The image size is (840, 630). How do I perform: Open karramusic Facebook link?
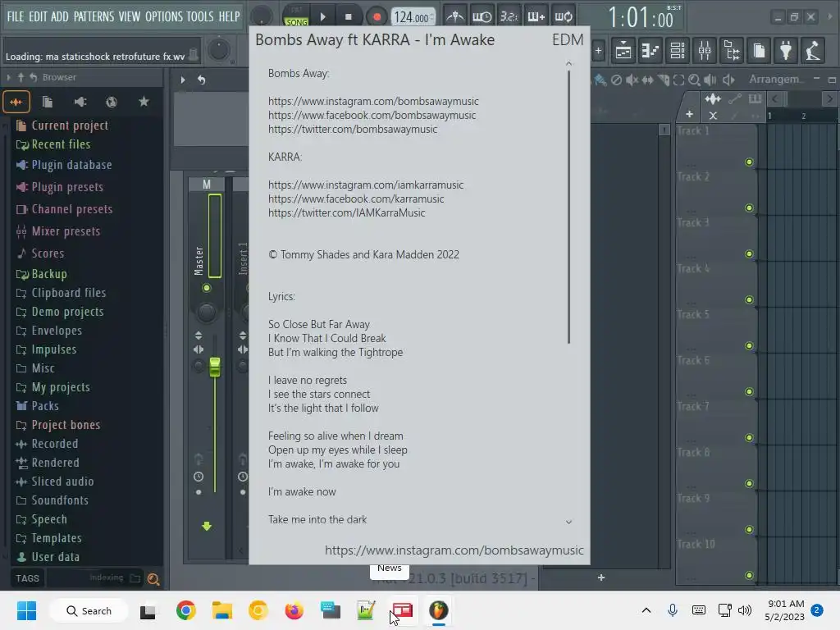point(356,199)
